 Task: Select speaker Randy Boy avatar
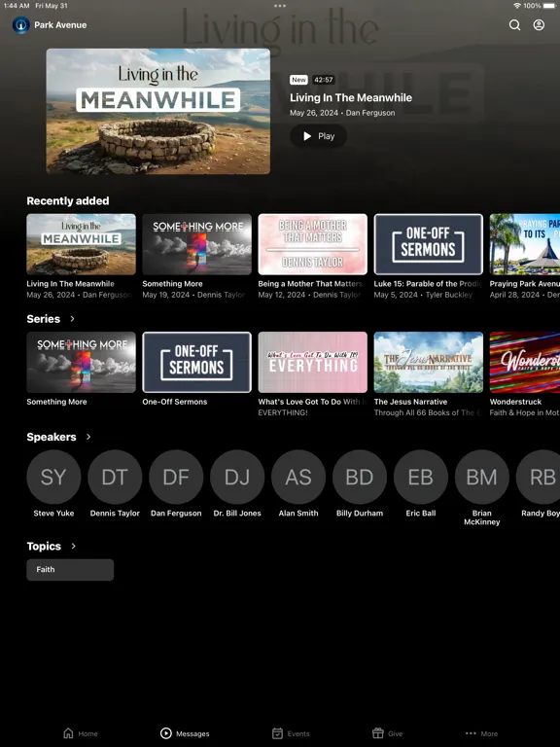(539, 477)
